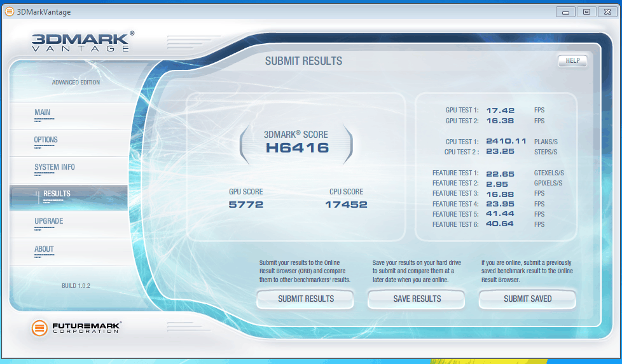Click Feature Test 5 value 41.44
The width and height of the screenshot is (622, 364).
[x=500, y=213]
